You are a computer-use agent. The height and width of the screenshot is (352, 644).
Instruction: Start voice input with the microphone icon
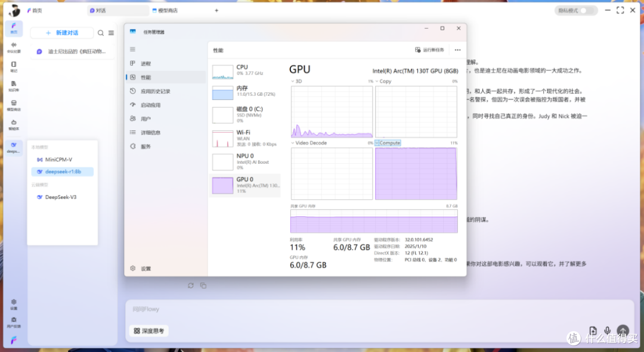click(x=608, y=331)
